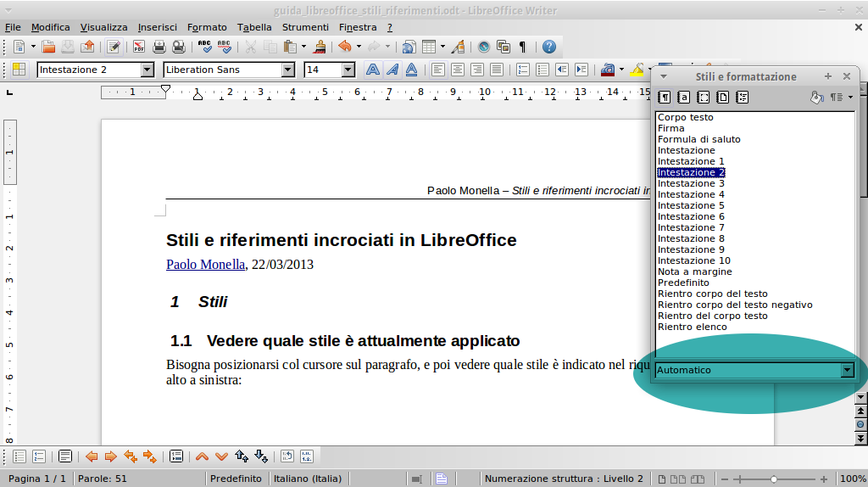Image resolution: width=868 pixels, height=487 pixels.
Task: Open the Table icon dropdown arrow
Action: pyautogui.click(x=442, y=48)
